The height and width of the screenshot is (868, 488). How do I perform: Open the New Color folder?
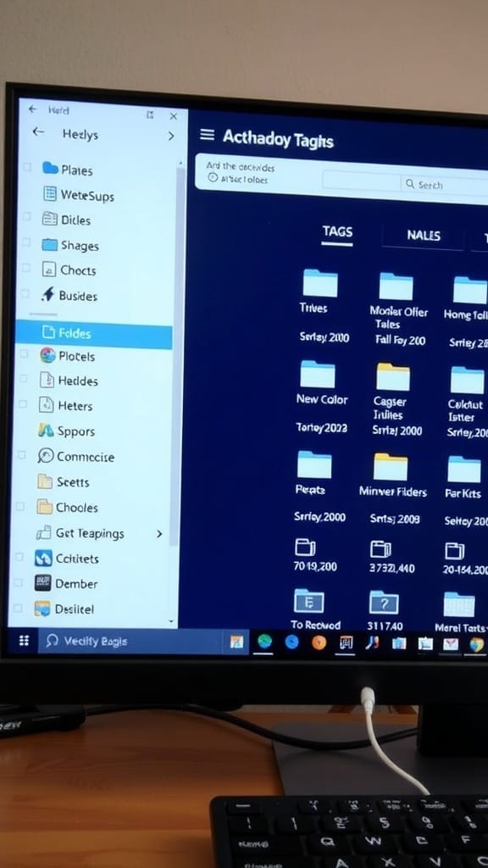(x=318, y=374)
